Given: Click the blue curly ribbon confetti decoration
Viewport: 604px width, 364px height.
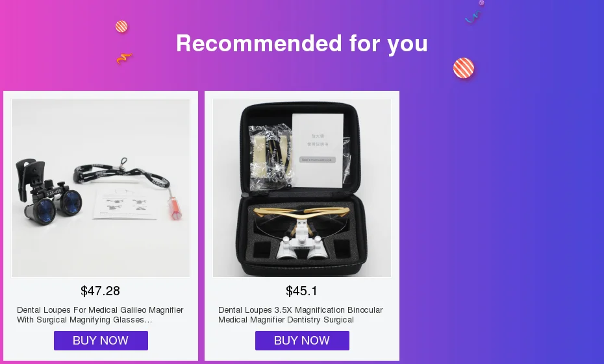Looking at the screenshot, I should pos(473,17).
